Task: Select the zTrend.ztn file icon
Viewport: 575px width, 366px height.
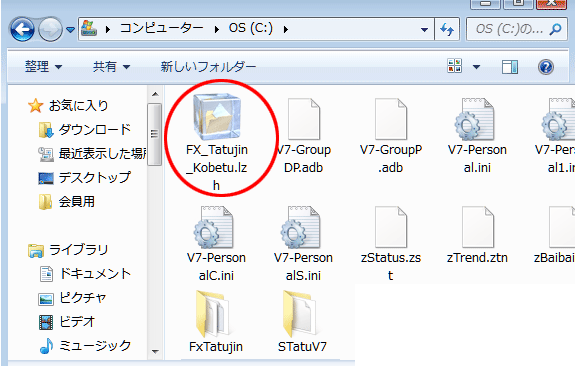Action: [x=478, y=227]
